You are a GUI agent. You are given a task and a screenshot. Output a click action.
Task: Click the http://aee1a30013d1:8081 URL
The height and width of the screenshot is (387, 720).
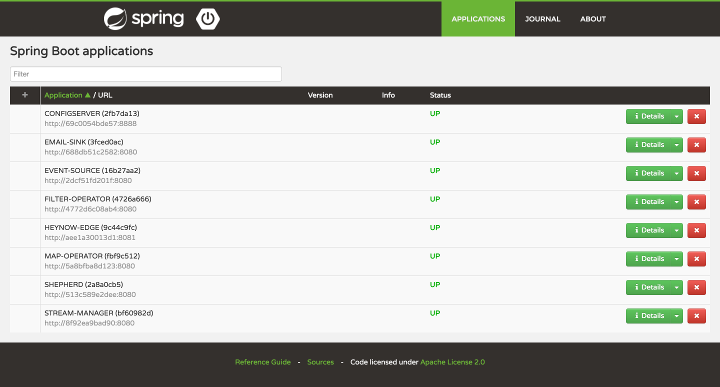coord(90,237)
